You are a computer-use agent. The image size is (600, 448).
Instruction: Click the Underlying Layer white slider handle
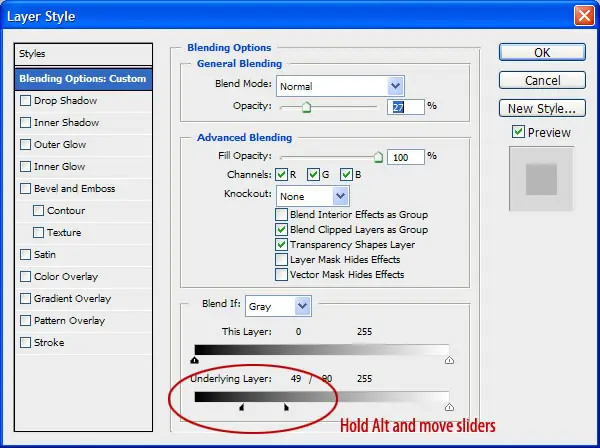449,407
